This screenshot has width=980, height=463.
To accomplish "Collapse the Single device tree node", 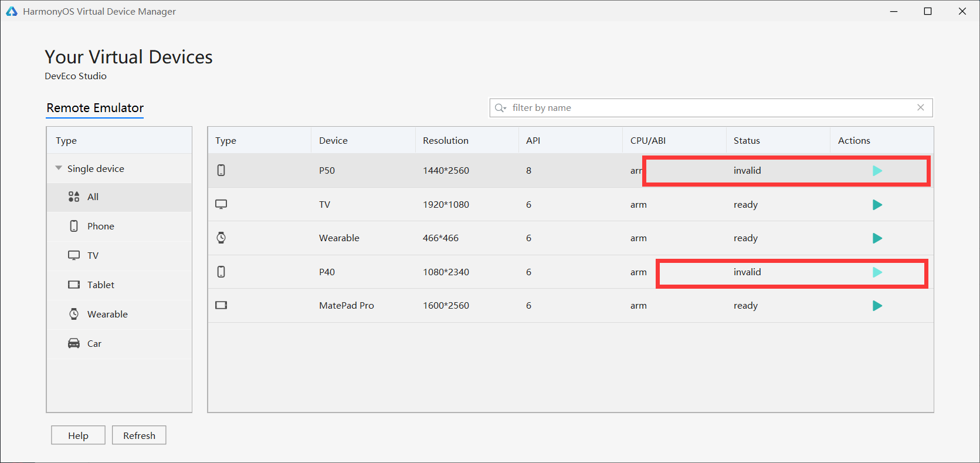I will pos(59,168).
